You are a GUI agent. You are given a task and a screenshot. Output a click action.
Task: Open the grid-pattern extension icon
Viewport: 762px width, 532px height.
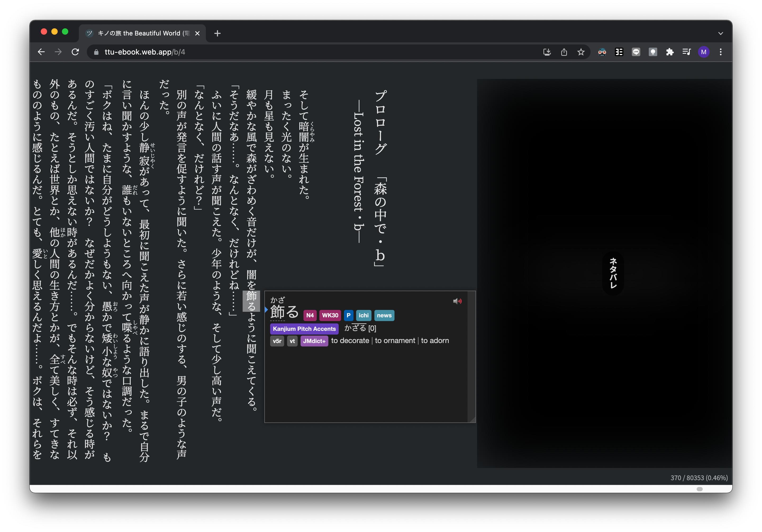(619, 52)
